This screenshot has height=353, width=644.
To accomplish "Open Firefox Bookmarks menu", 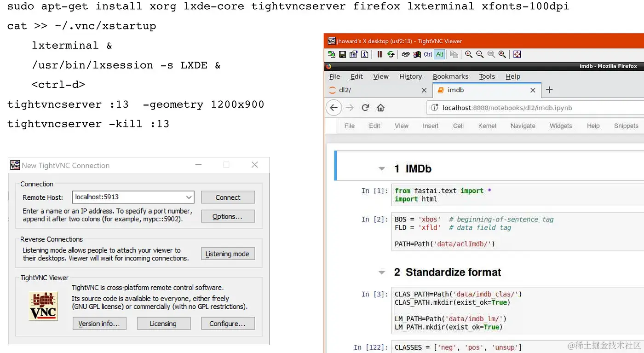I will pyautogui.click(x=451, y=76).
